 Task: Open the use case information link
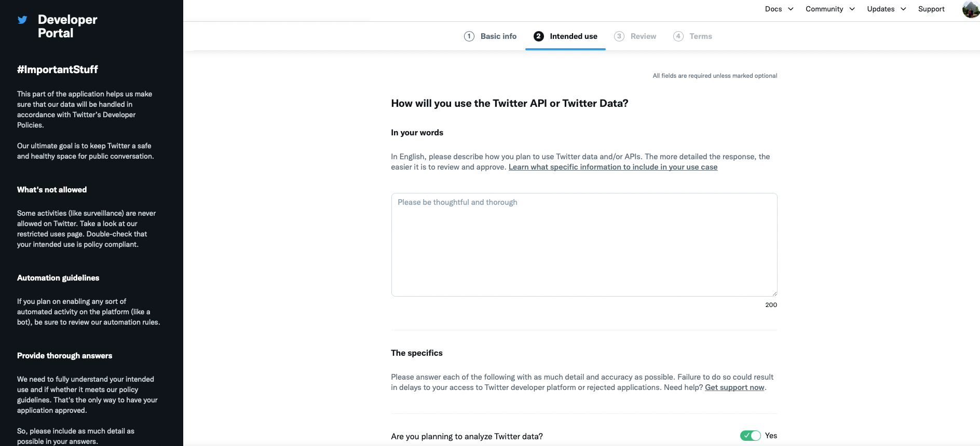612,167
